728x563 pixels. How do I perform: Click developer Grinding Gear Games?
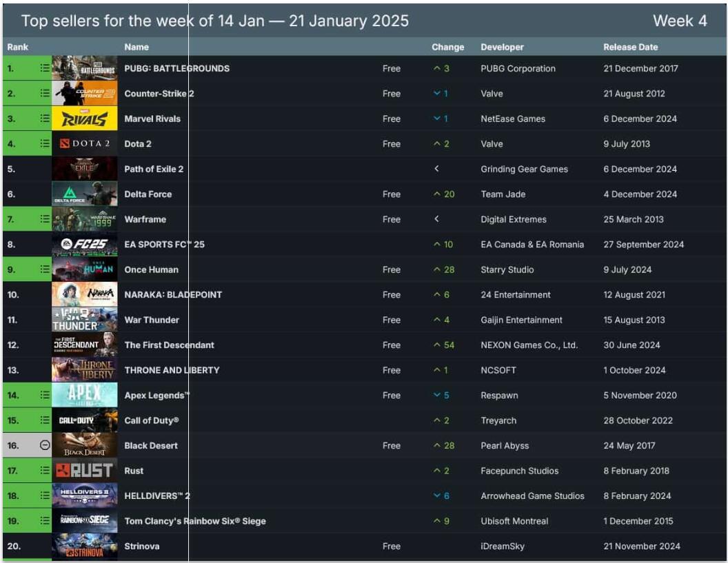[524, 169]
